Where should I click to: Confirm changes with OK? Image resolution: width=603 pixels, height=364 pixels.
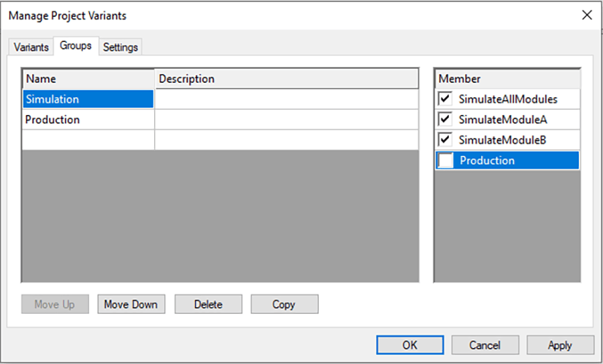point(410,345)
